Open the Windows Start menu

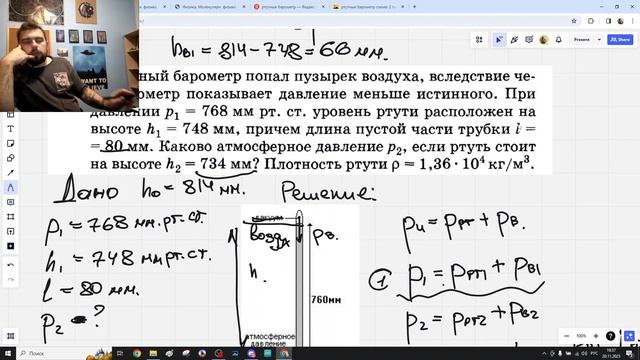[8, 353]
